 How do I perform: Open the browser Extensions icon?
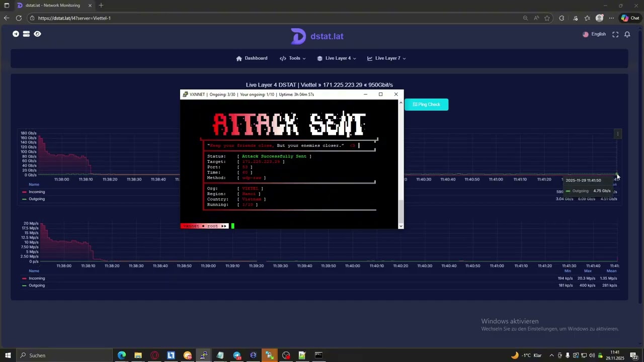pyautogui.click(x=562, y=18)
